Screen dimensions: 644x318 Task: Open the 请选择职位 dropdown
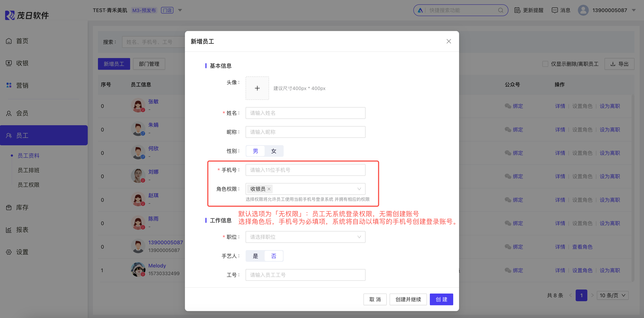click(x=305, y=237)
